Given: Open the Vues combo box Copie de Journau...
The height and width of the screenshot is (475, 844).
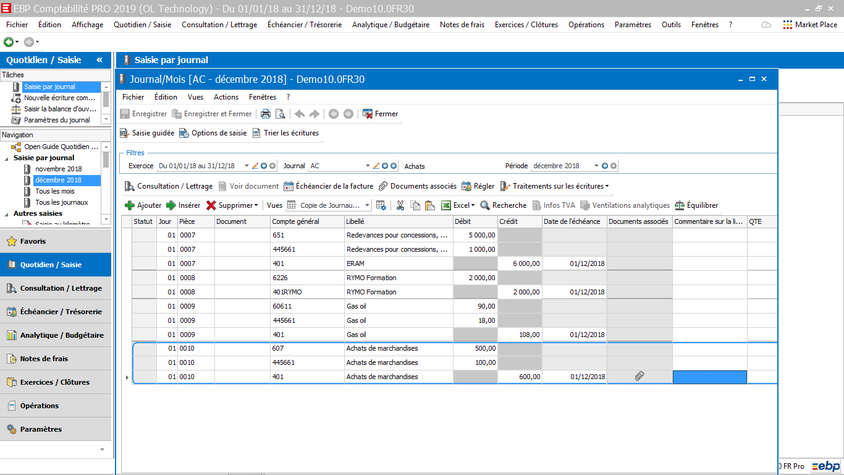Looking at the screenshot, I should tap(329, 205).
